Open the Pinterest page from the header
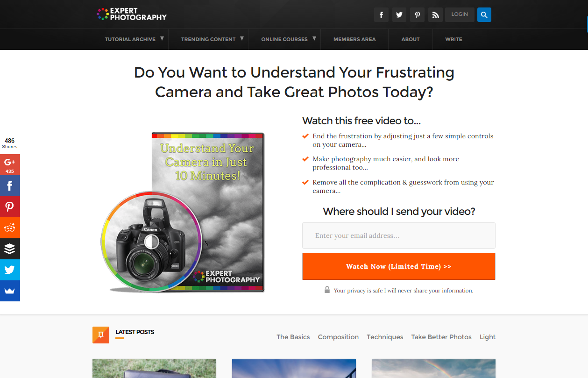588x378 pixels. coord(417,15)
